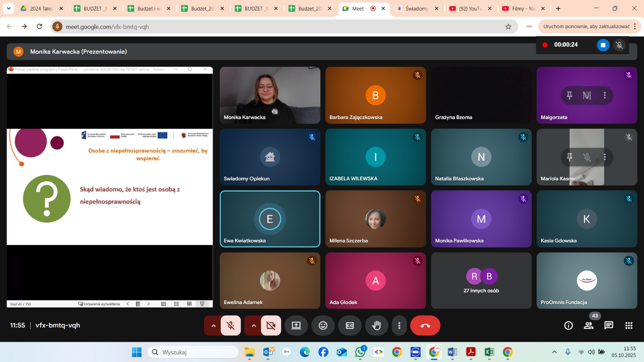
Task: Click Uruchom ponownie, aby zaktualizować button
Action: [x=586, y=27]
